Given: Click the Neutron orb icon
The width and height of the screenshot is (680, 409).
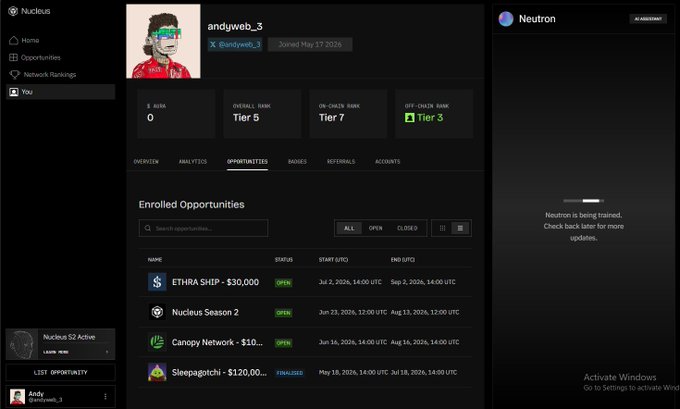Looking at the screenshot, I should (506, 19).
